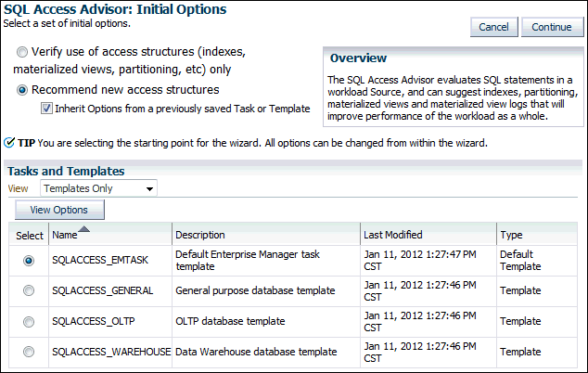The height and width of the screenshot is (373, 588).
Task: Click the Description column header
Action: point(200,236)
